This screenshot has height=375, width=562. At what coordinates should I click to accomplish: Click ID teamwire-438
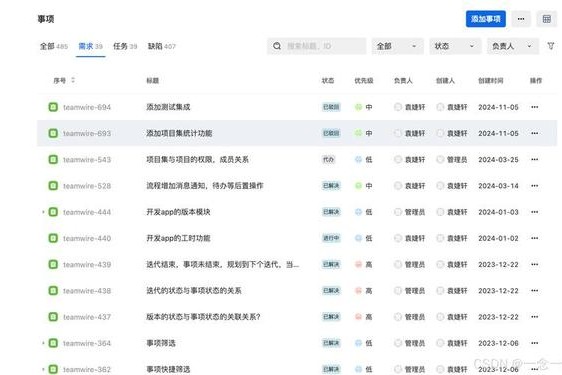pyautogui.click(x=87, y=290)
